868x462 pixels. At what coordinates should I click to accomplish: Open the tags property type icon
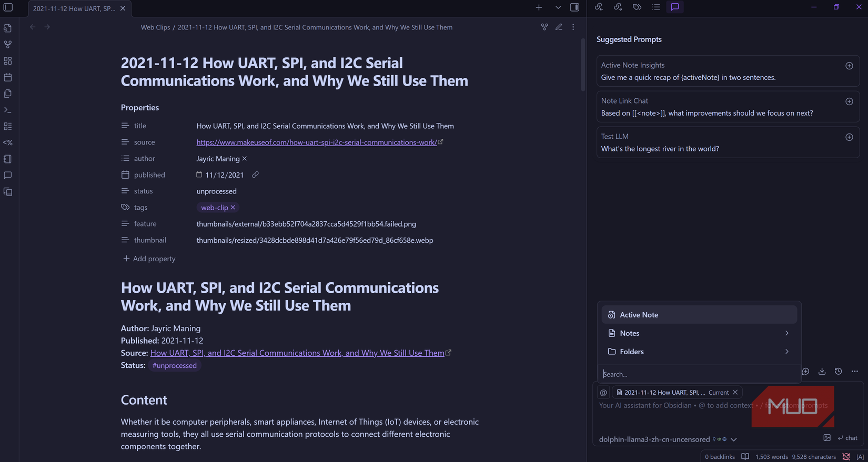125,207
